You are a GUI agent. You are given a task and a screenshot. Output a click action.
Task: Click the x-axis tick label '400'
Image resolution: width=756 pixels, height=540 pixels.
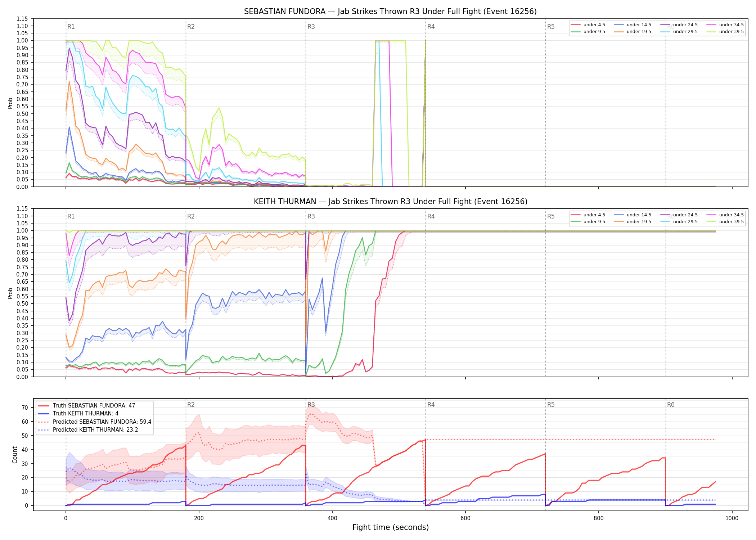tap(332, 518)
